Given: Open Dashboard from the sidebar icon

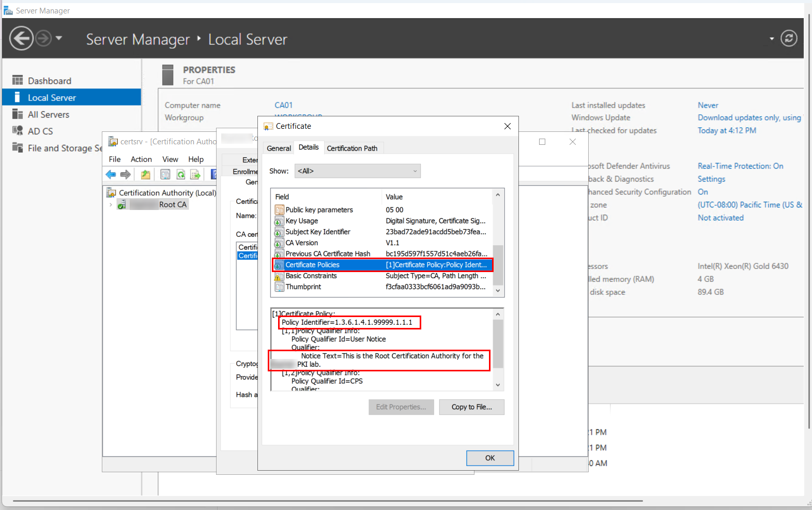Looking at the screenshot, I should [x=18, y=80].
